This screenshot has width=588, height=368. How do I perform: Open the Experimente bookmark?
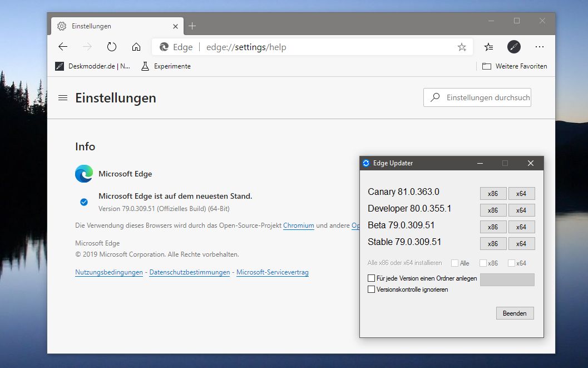pos(166,66)
